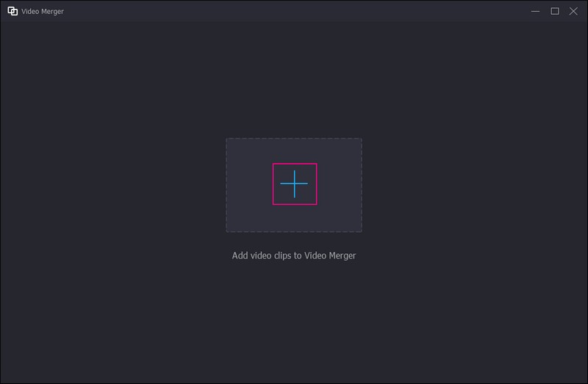Click the pink-outlined add button square
The height and width of the screenshot is (384, 588).
click(295, 184)
